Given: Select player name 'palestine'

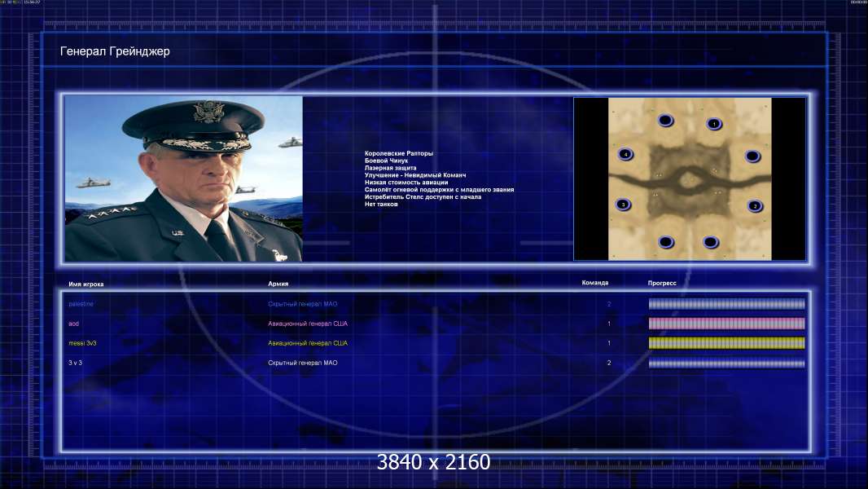Looking at the screenshot, I should click(x=81, y=304).
